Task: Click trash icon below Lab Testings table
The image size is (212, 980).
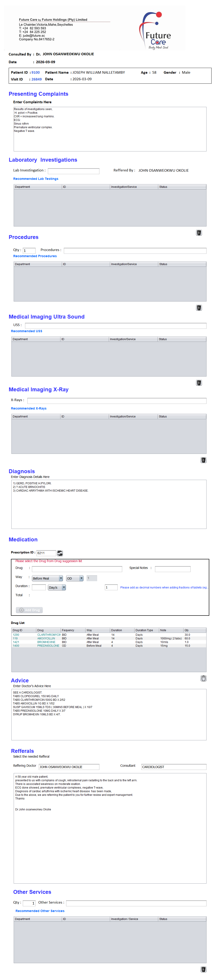Action: [x=199, y=233]
